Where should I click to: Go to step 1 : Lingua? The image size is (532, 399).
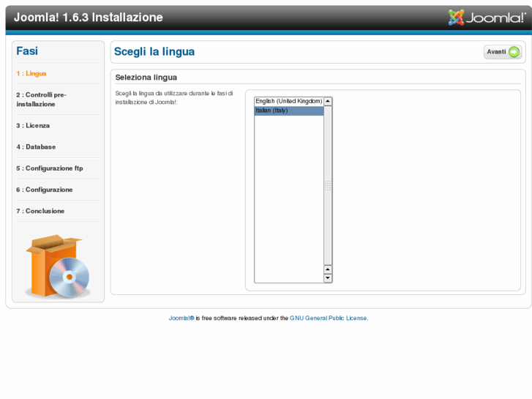31,73
